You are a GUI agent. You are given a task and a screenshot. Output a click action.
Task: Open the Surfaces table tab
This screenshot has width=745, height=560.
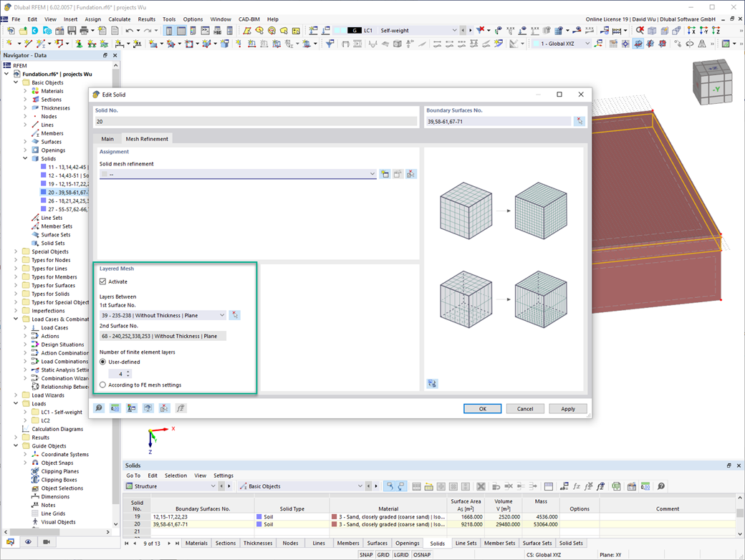click(x=378, y=544)
